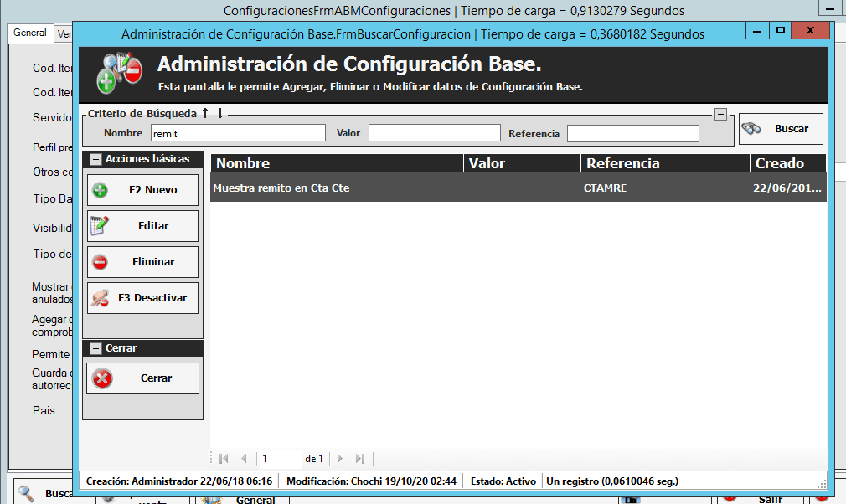Click into the Valor search field

pyautogui.click(x=434, y=133)
